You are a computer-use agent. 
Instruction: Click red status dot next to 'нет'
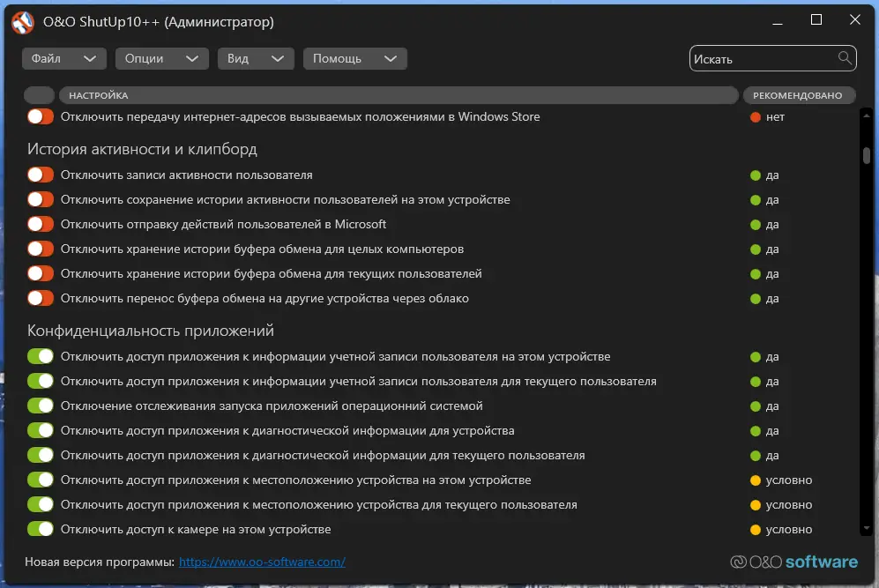click(x=755, y=117)
